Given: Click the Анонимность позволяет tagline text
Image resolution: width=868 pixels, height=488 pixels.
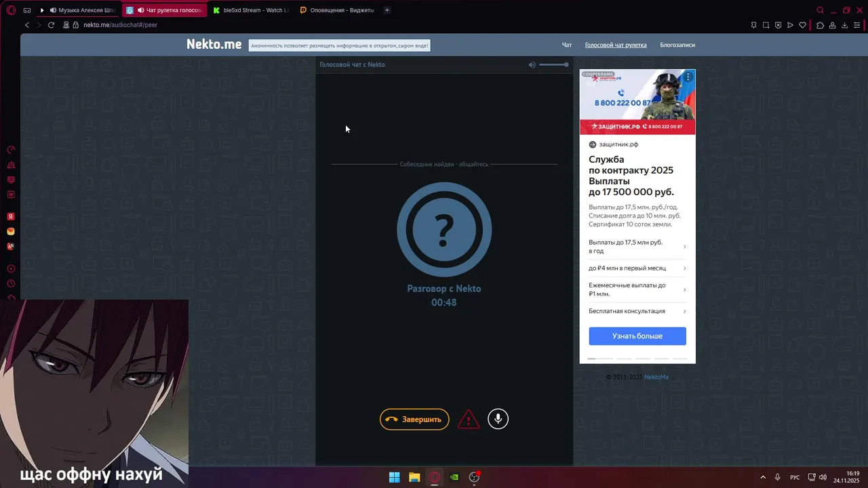Looking at the screenshot, I should 340,45.
